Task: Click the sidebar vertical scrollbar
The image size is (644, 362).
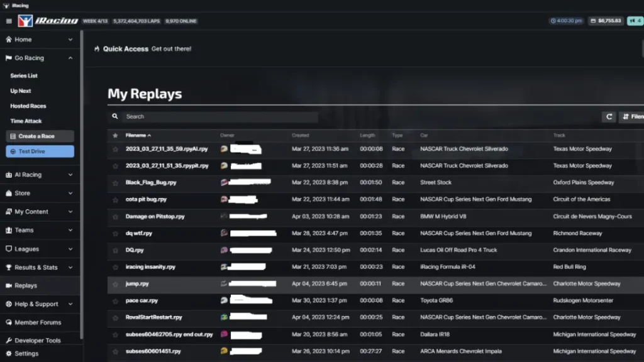Action: coord(82,185)
